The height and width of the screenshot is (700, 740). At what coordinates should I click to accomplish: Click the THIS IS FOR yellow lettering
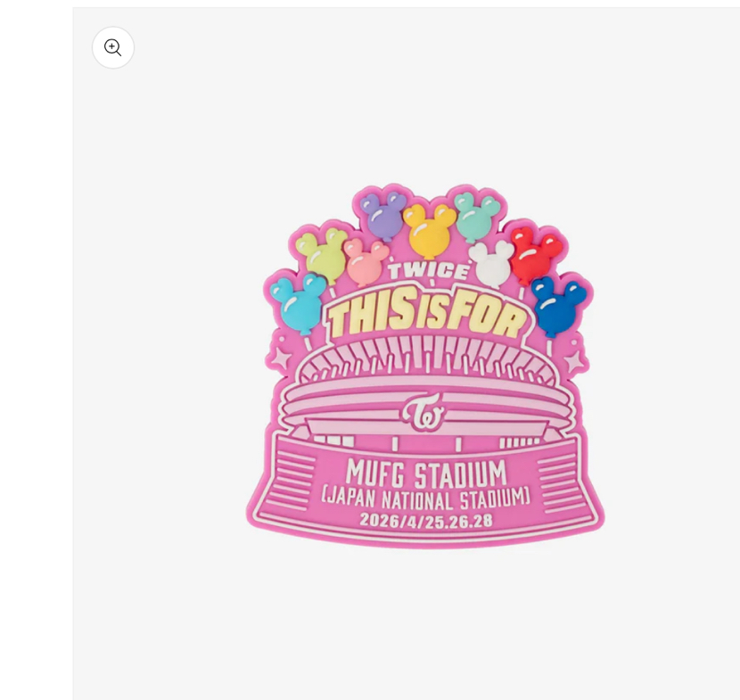point(427,313)
